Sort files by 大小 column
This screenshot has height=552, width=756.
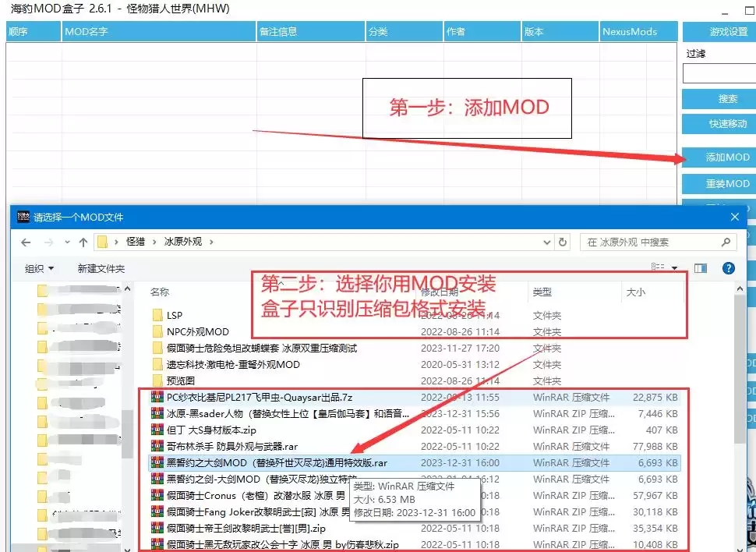click(635, 292)
